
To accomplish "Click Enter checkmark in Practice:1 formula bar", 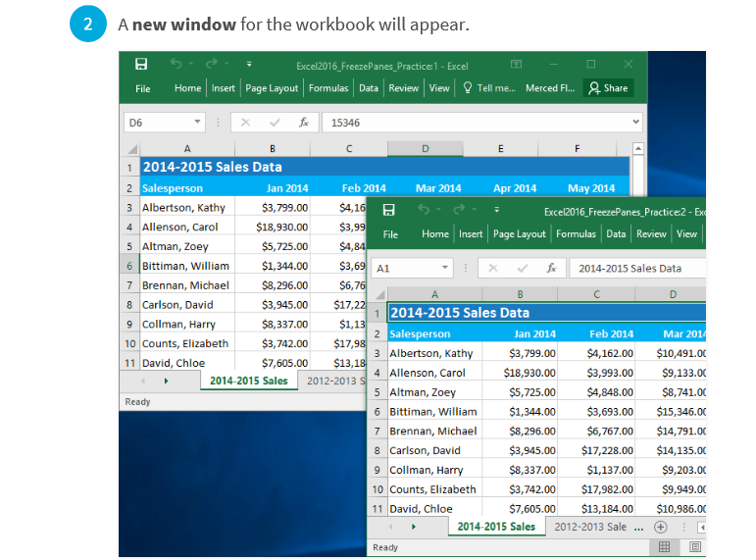I will tap(275, 123).
